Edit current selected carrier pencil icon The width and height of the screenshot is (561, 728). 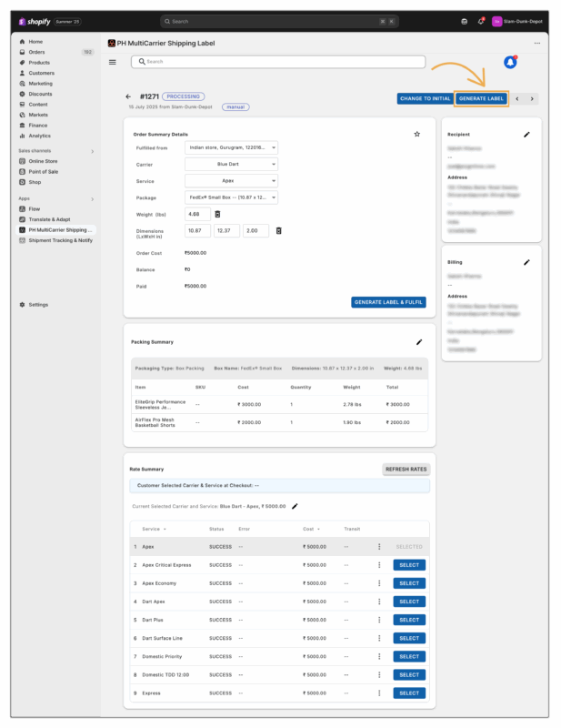(295, 506)
